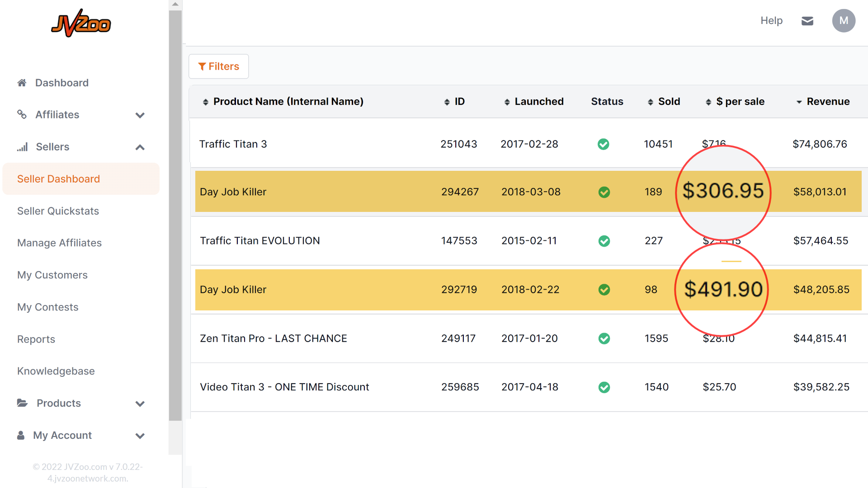Click revenue value $57,464.55

pos(821,241)
